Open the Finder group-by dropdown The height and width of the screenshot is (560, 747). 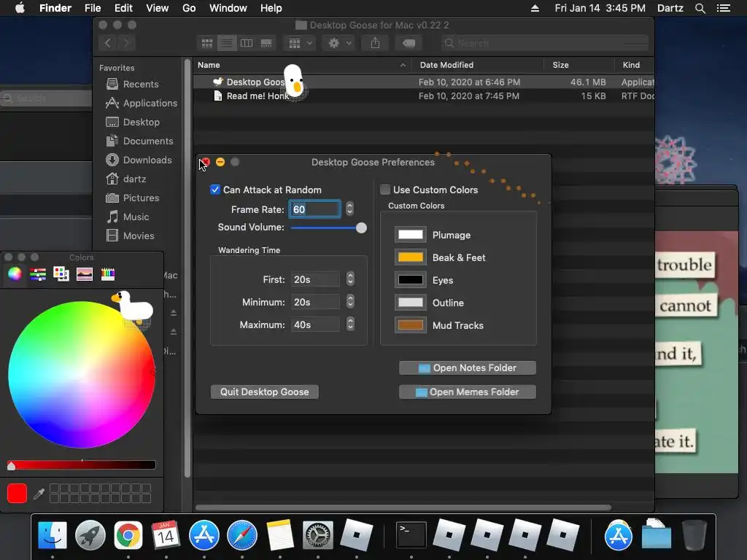(x=300, y=43)
